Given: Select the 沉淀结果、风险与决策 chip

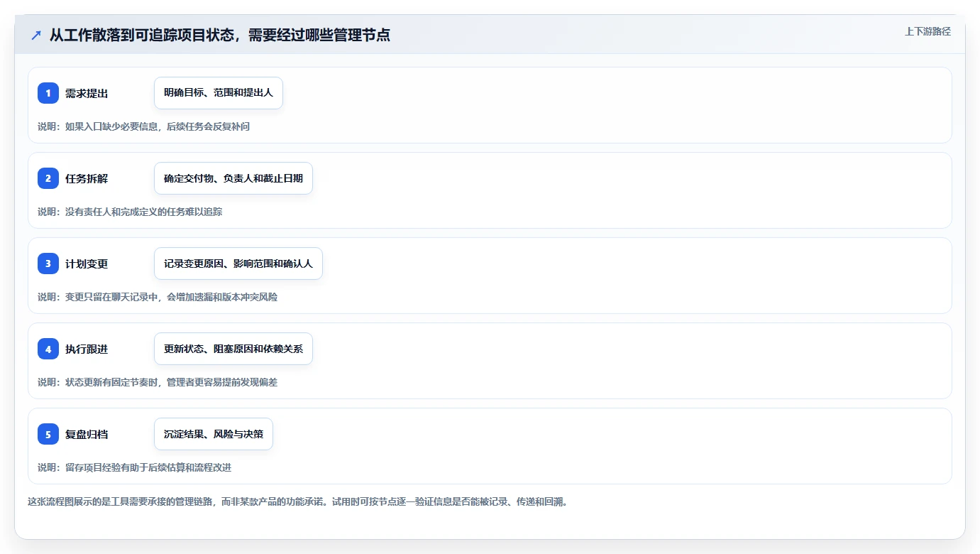Looking at the screenshot, I should (214, 434).
